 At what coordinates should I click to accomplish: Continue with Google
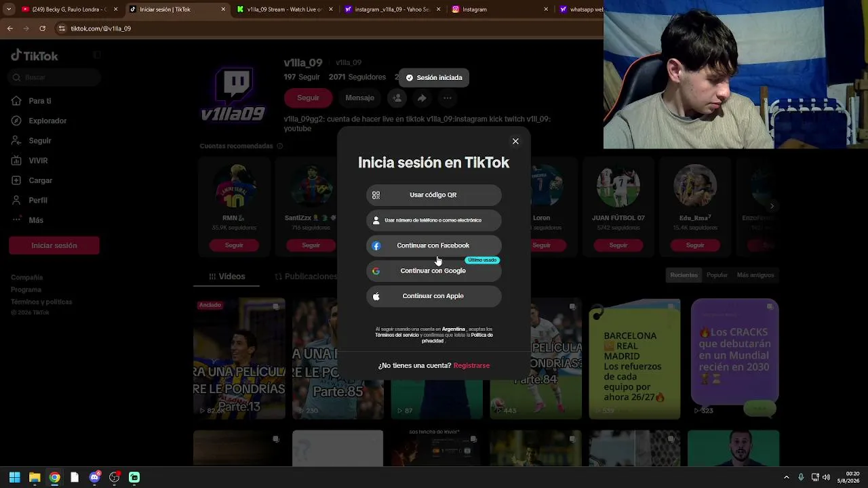click(434, 271)
